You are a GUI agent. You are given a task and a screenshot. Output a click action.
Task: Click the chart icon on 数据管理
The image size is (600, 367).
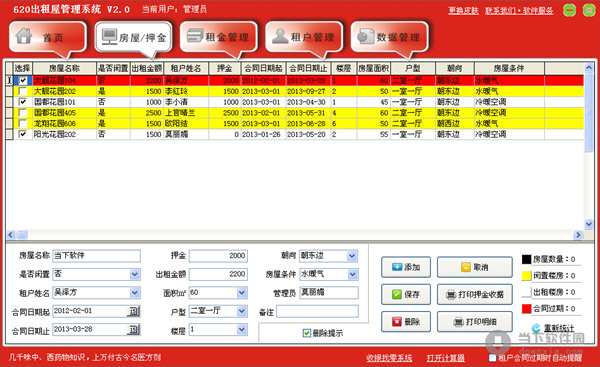[365, 36]
